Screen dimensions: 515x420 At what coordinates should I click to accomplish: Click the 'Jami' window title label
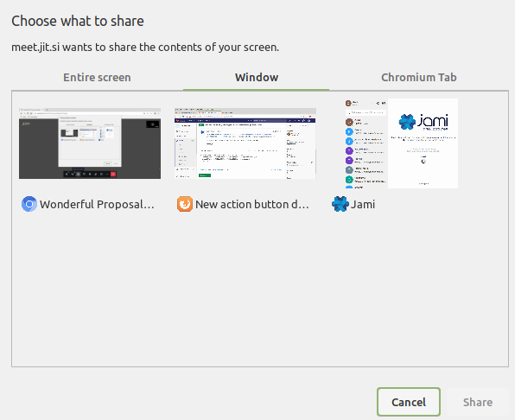(363, 204)
